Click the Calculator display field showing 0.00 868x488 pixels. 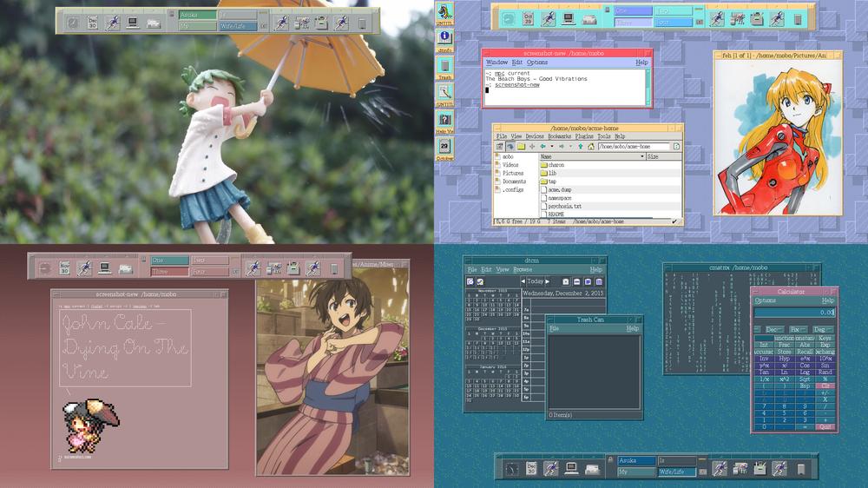pyautogui.click(x=794, y=313)
